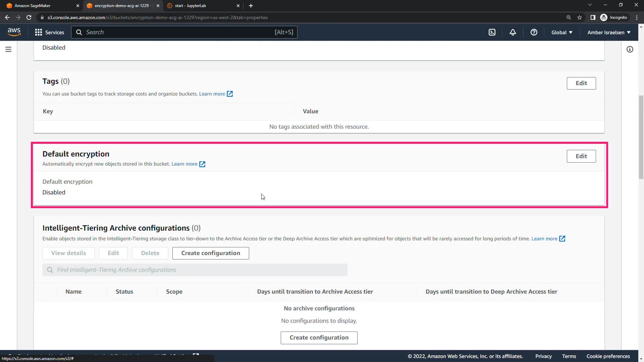644x362 pixels.
Task: Open the Services grid menu
Action: [50, 32]
